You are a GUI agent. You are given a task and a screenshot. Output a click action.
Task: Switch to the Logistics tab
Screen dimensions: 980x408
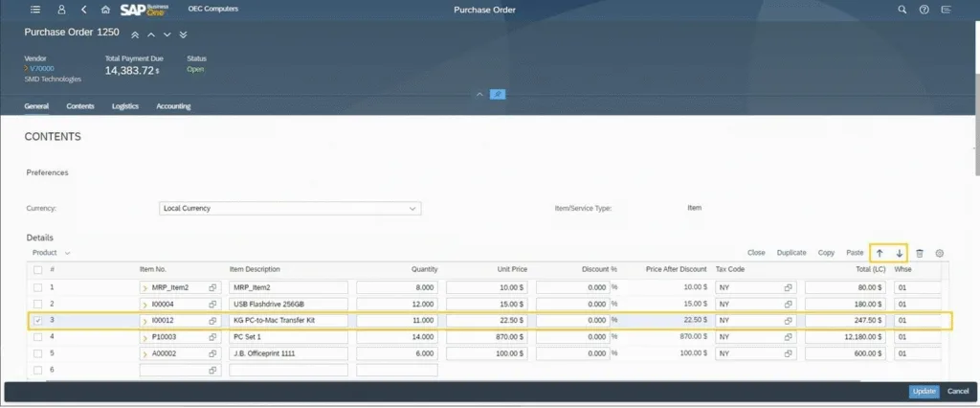tap(125, 106)
